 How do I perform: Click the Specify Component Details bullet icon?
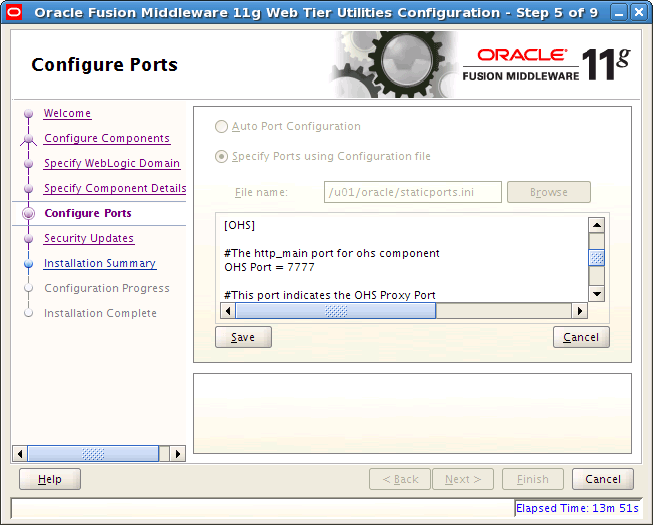(28, 189)
